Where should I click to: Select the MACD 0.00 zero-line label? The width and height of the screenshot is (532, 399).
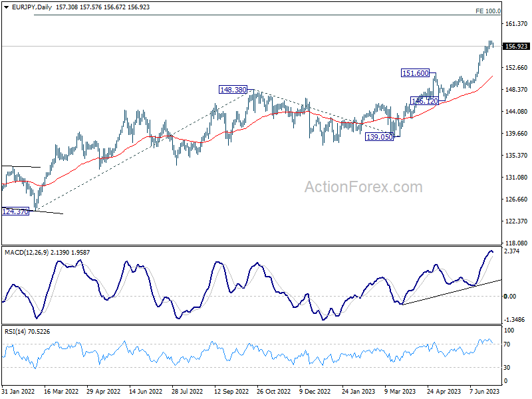click(510, 297)
